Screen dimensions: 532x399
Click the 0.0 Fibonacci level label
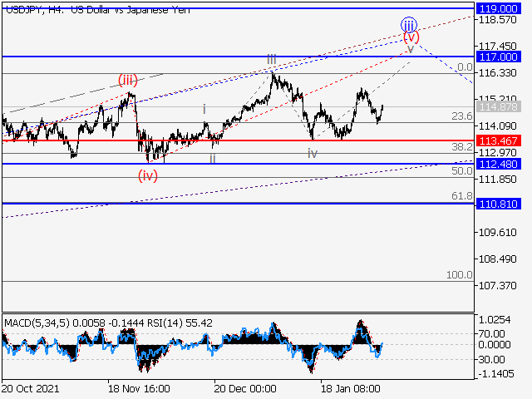[465, 67]
